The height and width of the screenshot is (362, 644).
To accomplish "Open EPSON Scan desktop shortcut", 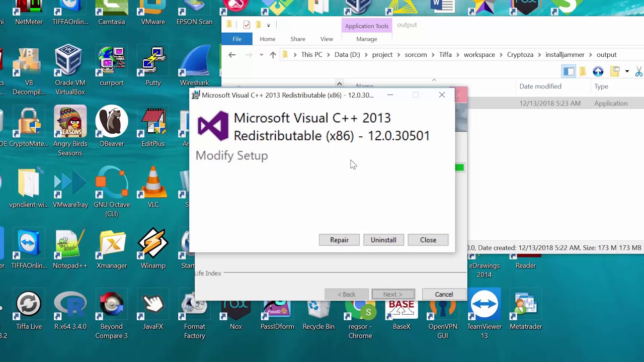I will click(194, 13).
